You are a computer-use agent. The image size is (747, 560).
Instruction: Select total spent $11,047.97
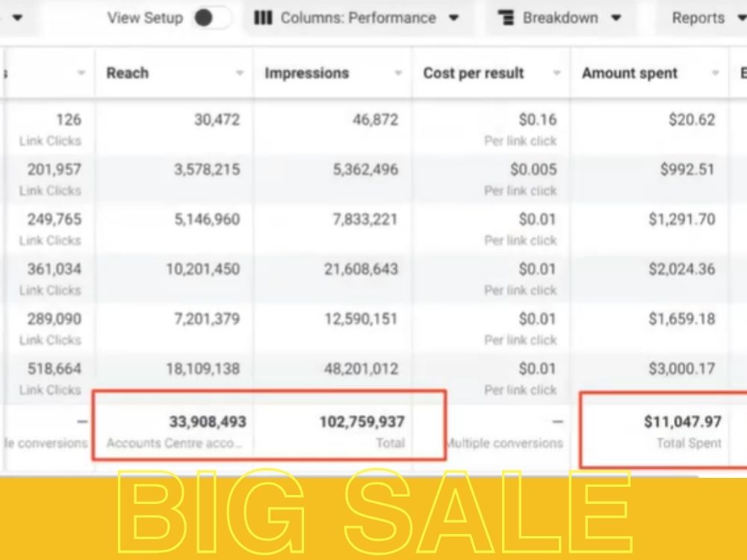[683, 421]
